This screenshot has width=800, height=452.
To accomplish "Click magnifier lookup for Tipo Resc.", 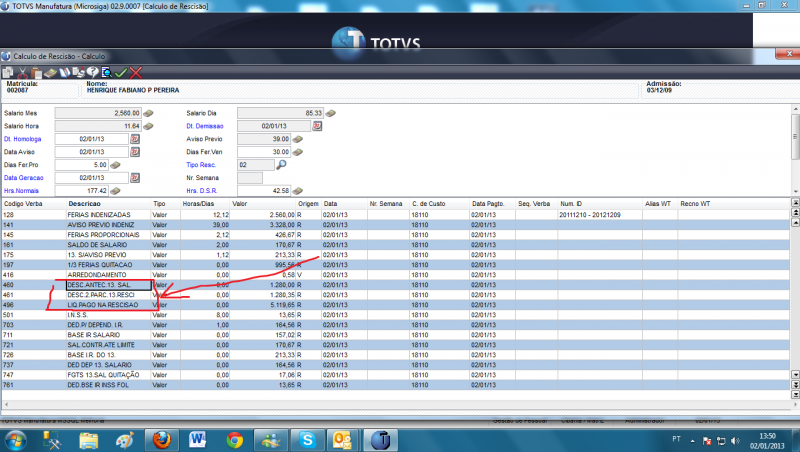I will 281,165.
